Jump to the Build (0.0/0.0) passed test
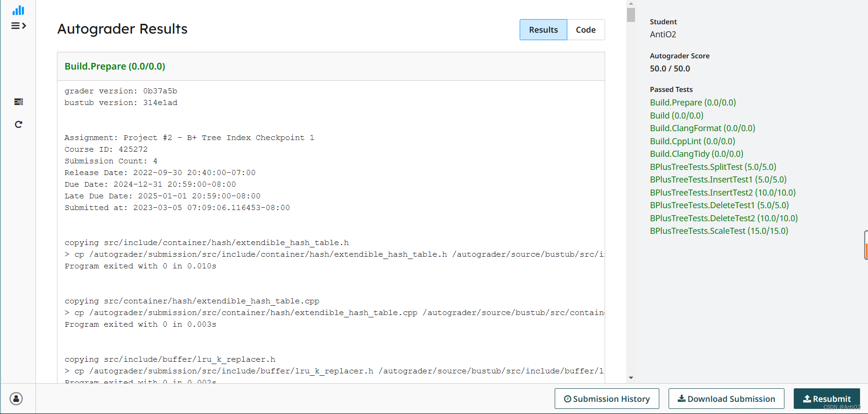The image size is (868, 414). tap(677, 115)
